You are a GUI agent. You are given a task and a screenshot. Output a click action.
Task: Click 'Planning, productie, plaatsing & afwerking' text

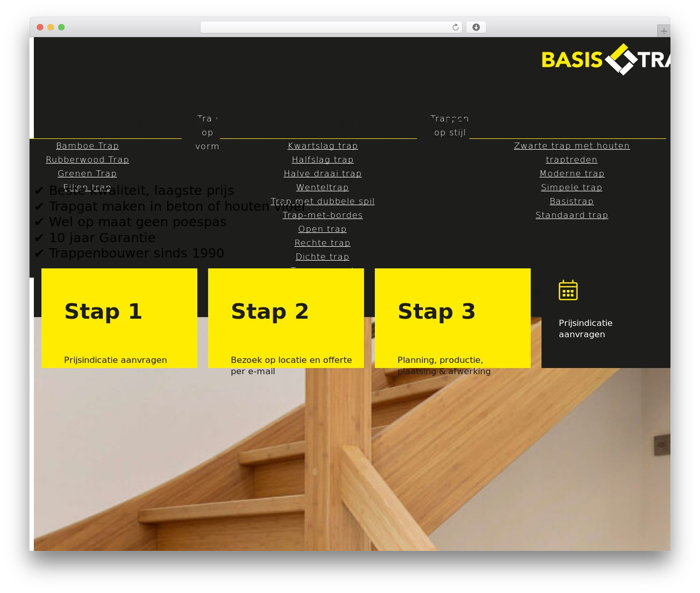point(444,365)
